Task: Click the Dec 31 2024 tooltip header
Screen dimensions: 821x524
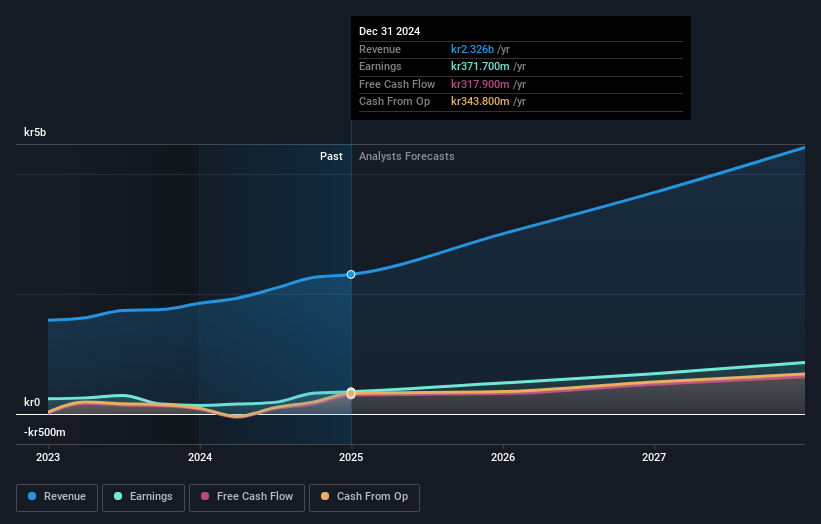Action: pos(390,31)
